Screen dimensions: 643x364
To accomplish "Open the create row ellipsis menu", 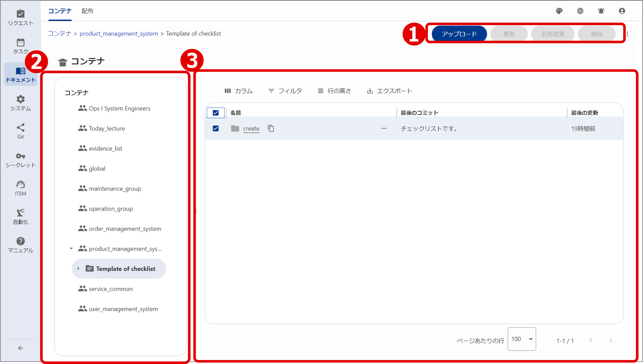I will pyautogui.click(x=384, y=128).
